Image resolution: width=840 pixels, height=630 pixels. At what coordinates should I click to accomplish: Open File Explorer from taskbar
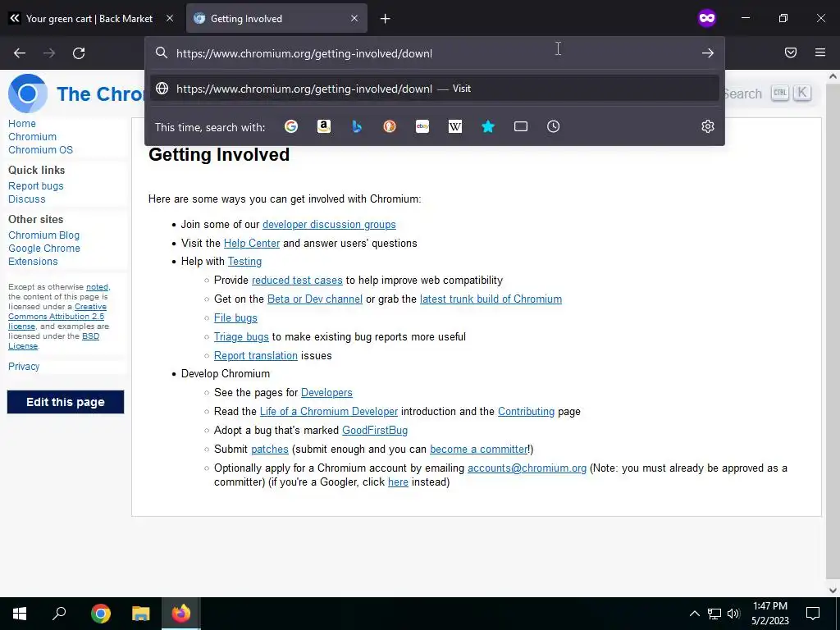(141, 614)
